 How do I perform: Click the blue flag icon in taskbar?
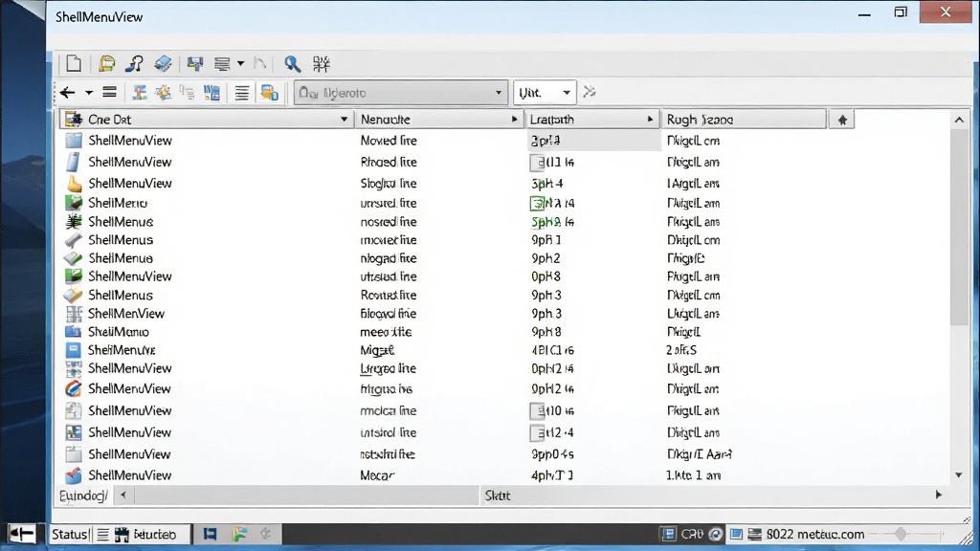tap(210, 534)
